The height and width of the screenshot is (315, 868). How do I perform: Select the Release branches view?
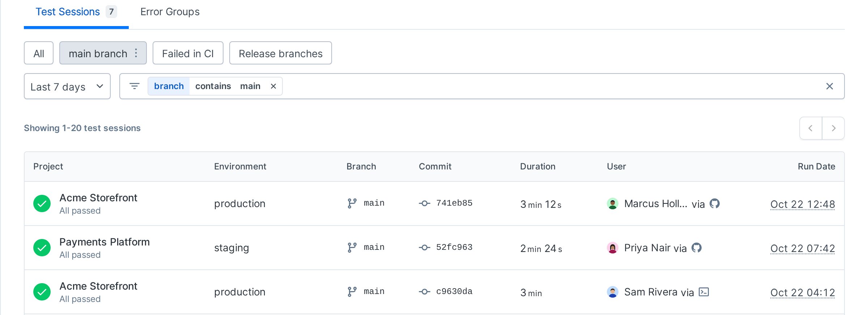[x=281, y=53]
